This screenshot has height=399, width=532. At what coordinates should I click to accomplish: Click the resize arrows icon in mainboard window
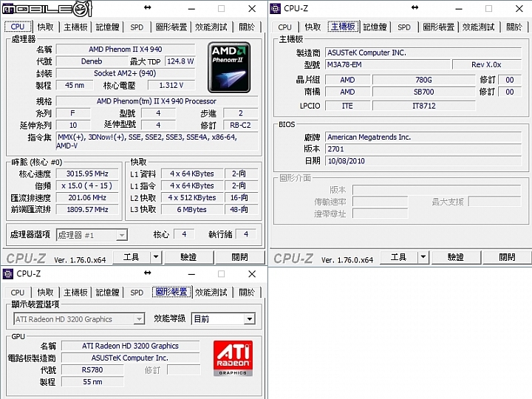tap(415, 7)
